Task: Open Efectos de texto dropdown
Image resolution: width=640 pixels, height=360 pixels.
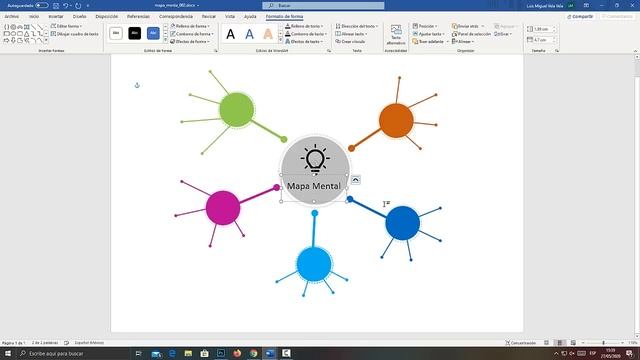Action: 304,42
